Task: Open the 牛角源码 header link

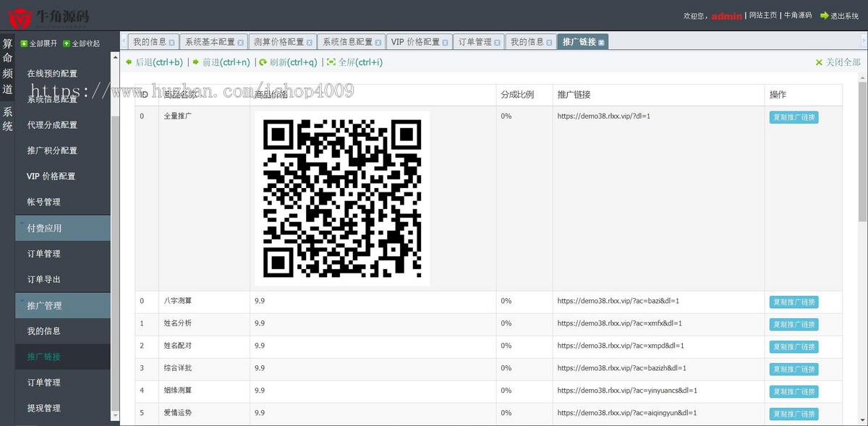Action: click(x=798, y=15)
